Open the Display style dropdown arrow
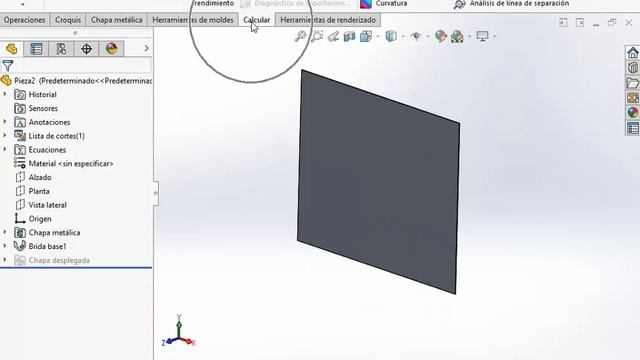The image size is (640, 360). (403, 37)
